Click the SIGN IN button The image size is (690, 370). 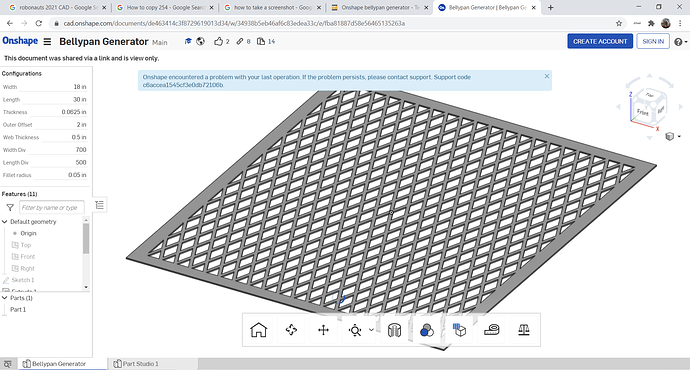coord(653,41)
